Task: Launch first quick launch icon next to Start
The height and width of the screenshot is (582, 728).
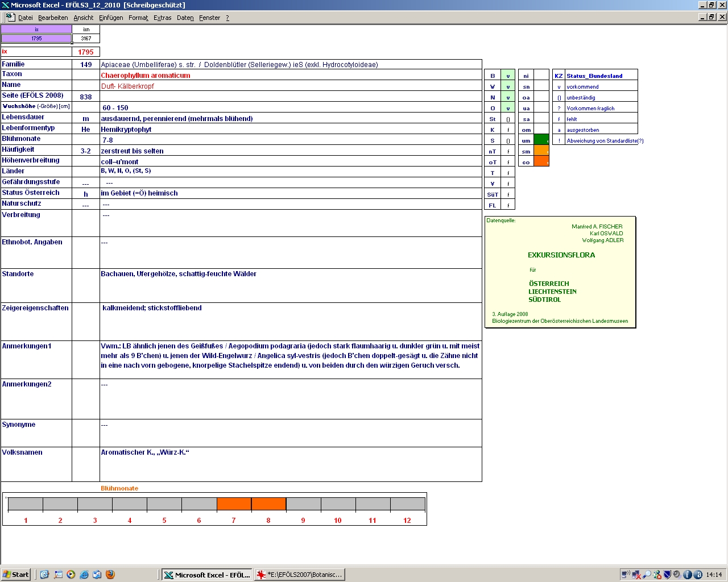Action: click(44, 575)
